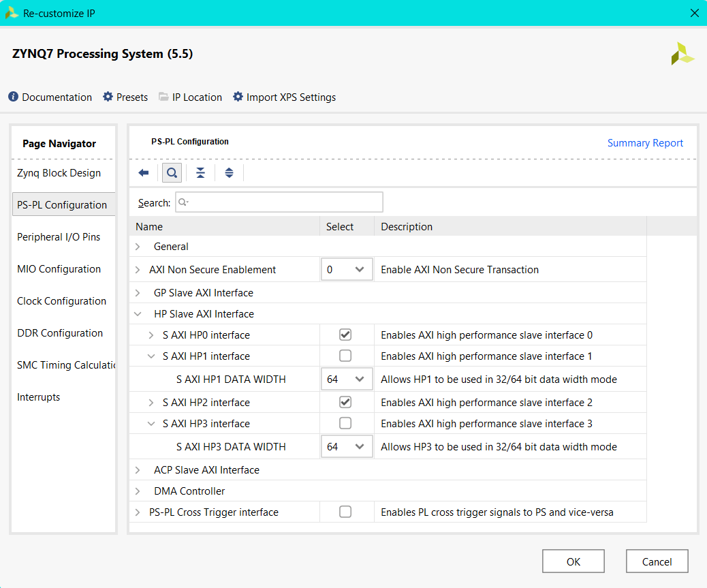Click the Select column header
The height and width of the screenshot is (588, 707).
point(347,226)
